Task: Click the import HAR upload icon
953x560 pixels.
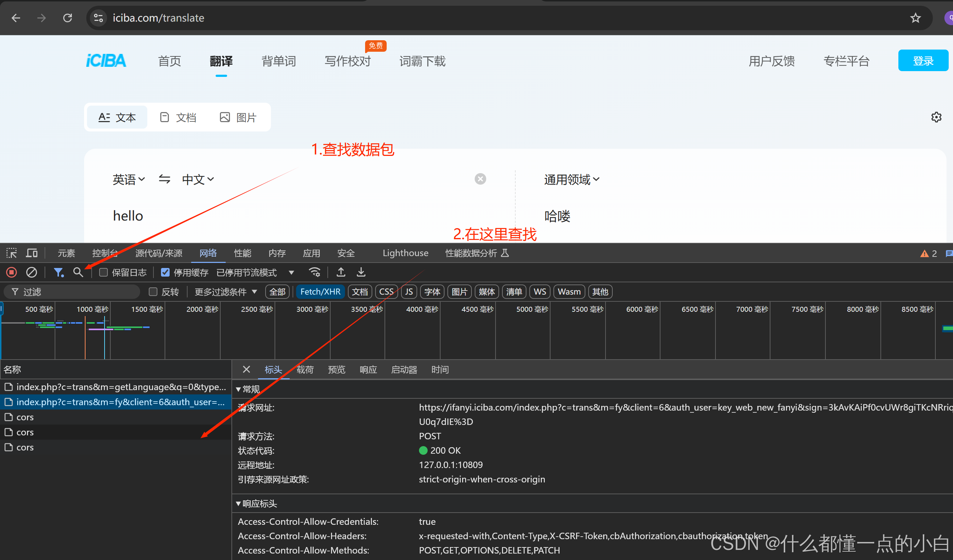Action: coord(341,272)
